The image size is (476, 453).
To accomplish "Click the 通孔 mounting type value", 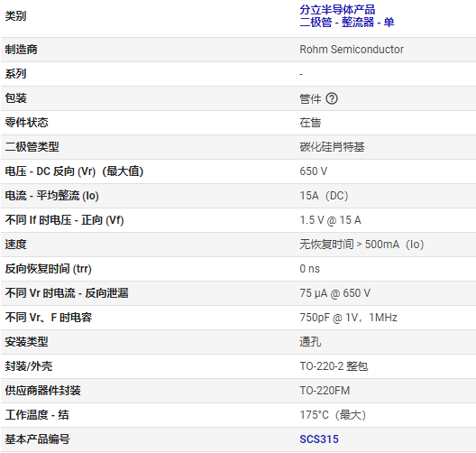I will click(310, 342).
